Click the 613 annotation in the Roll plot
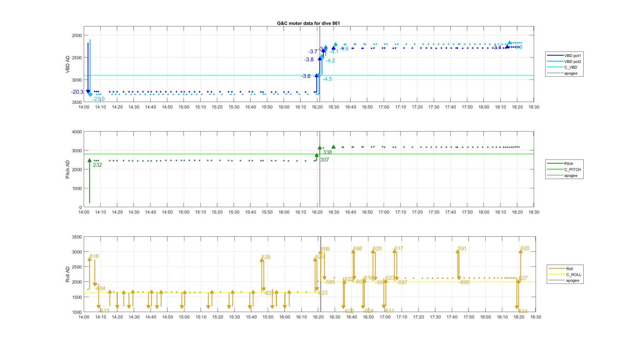 [x=105, y=311]
